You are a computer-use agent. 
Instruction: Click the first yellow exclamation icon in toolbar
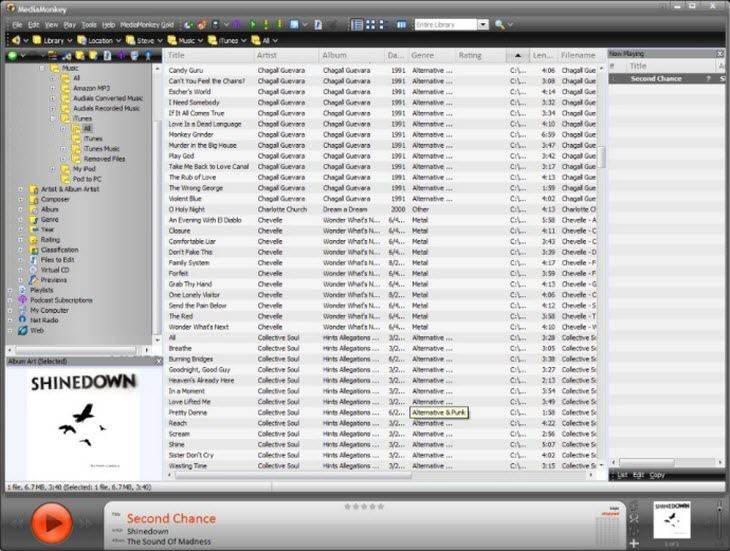point(266,25)
